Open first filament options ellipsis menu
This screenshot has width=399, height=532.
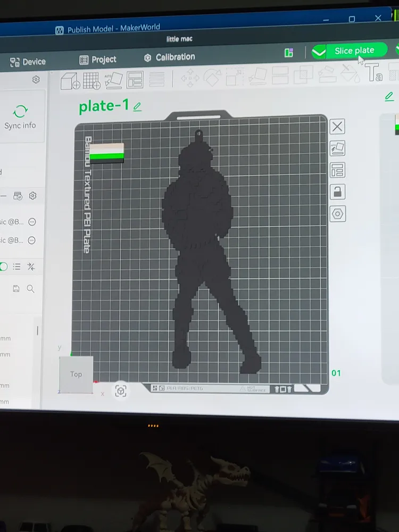(x=32, y=222)
